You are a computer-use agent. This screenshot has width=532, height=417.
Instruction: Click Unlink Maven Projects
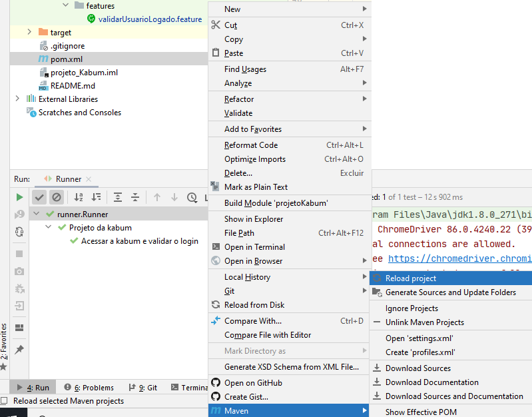[x=451, y=322]
